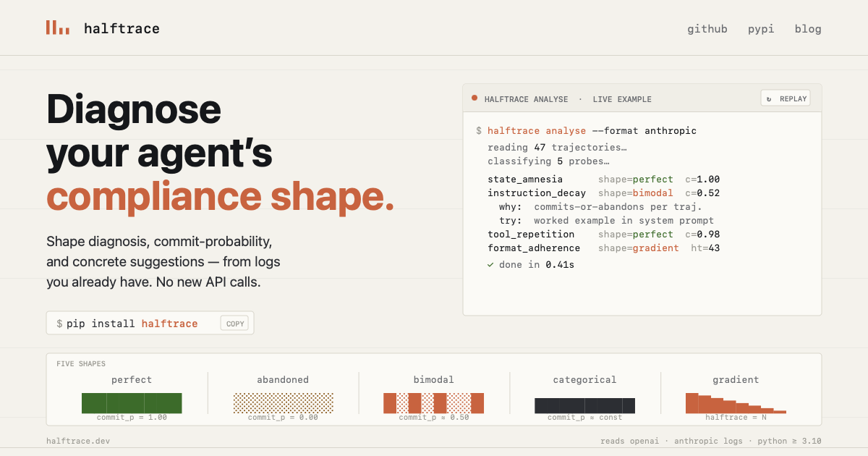This screenshot has height=456, width=868.
Task: Click the 'try: worked example in system prompt' line
Action: (x=606, y=221)
